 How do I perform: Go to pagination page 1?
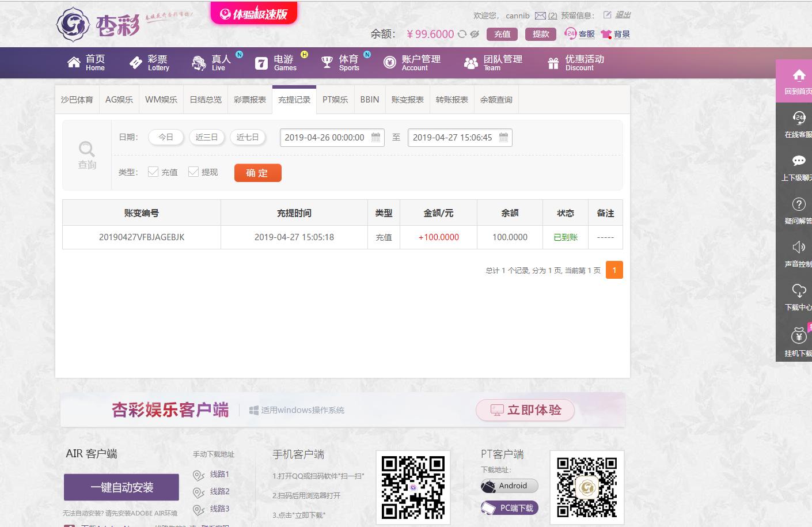(614, 270)
